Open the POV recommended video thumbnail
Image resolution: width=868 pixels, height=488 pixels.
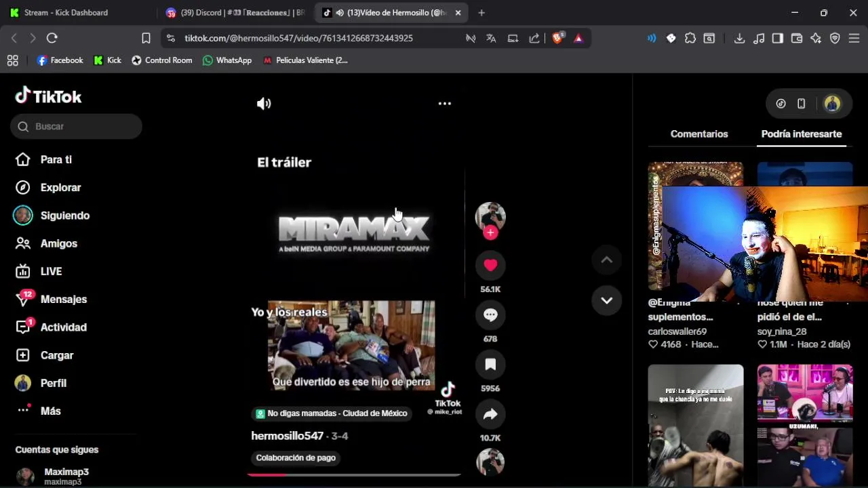coord(696,426)
